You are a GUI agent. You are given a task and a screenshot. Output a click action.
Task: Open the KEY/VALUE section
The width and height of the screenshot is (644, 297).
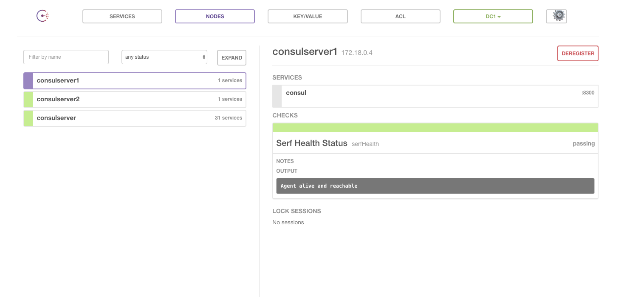click(308, 16)
